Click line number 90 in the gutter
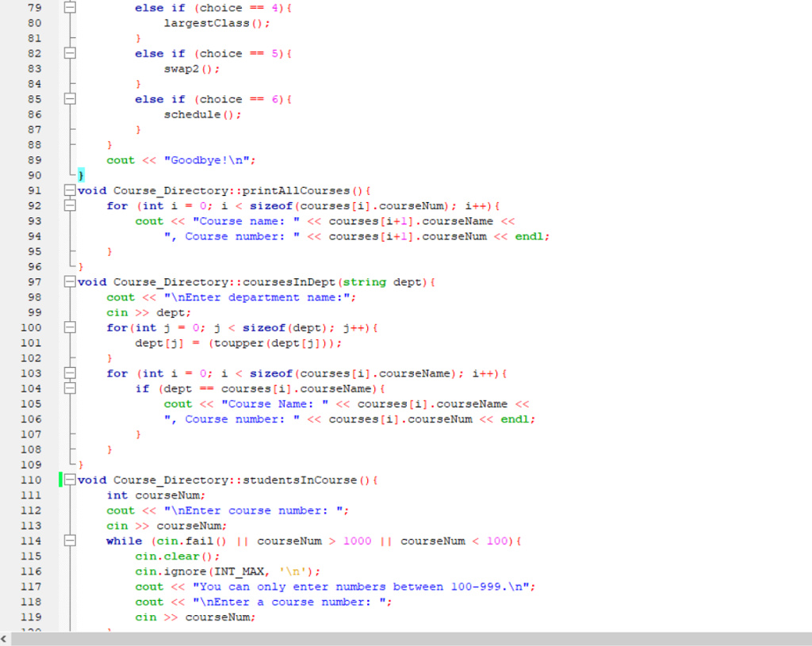This screenshot has height=646, width=812. pyautogui.click(x=35, y=175)
